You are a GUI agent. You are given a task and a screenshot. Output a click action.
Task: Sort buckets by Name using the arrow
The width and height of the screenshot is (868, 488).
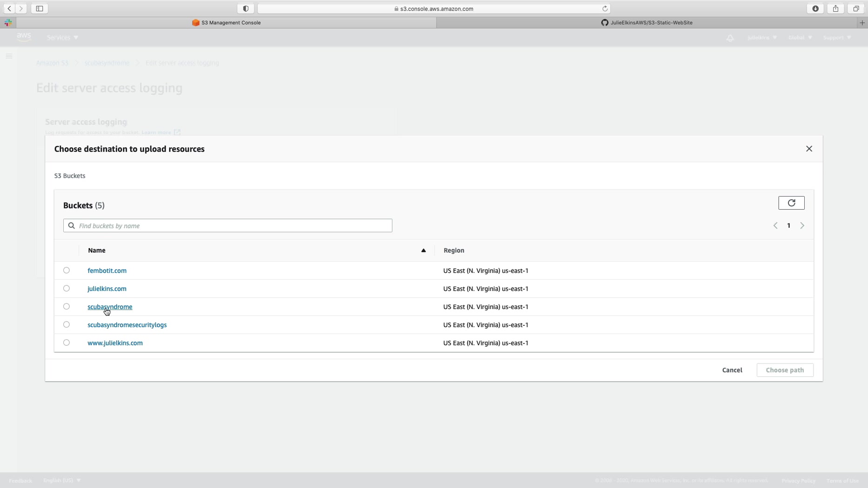pyautogui.click(x=423, y=251)
